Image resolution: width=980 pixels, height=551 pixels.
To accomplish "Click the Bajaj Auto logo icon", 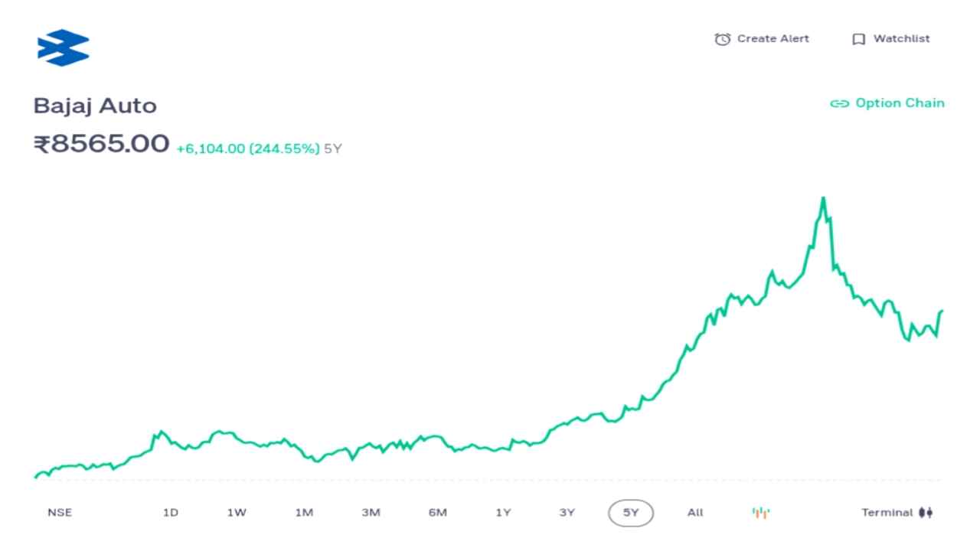I will (64, 47).
